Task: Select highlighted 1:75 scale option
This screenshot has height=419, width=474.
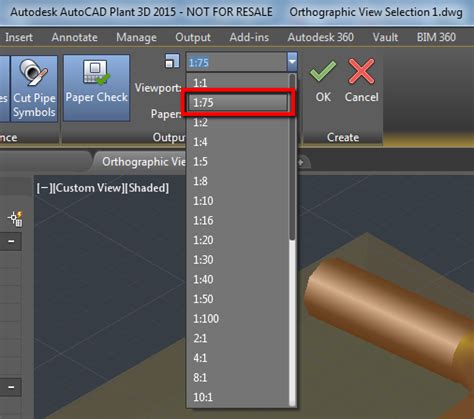Action: pos(238,102)
